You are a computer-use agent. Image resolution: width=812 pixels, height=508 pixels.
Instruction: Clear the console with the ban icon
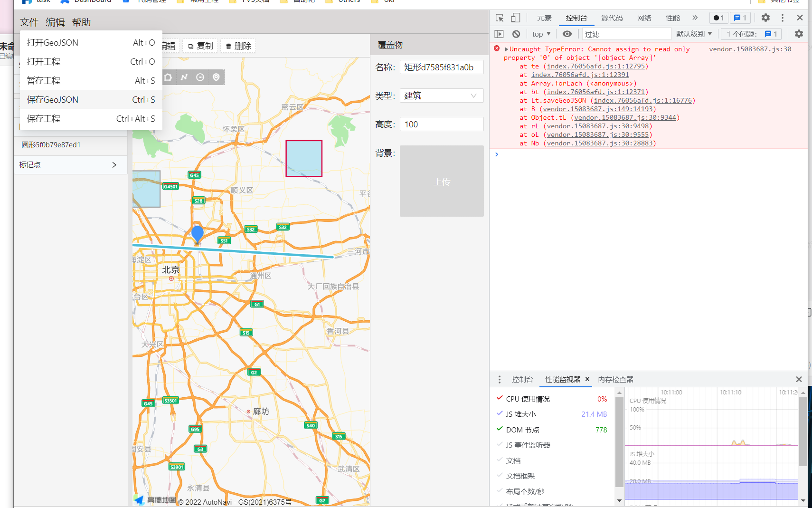[516, 34]
